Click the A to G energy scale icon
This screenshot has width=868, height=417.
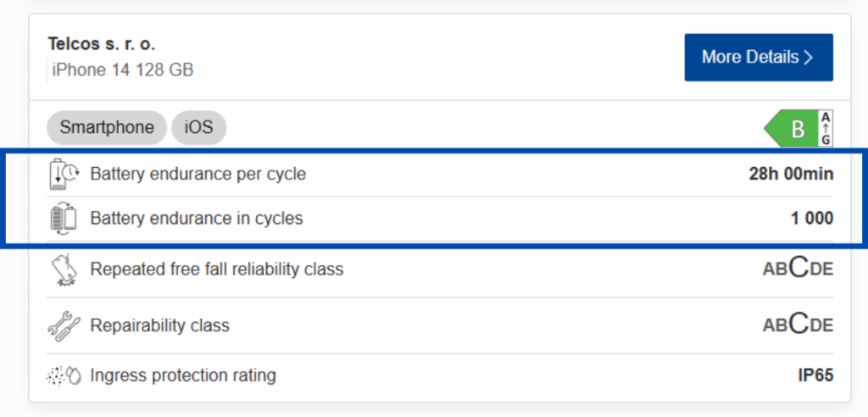[x=826, y=129]
